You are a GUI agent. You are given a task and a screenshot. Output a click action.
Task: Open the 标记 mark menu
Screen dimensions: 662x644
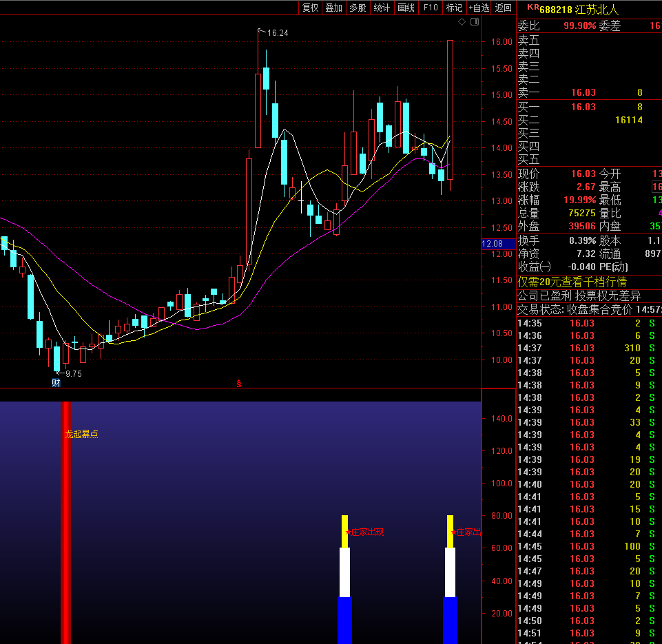coord(454,8)
